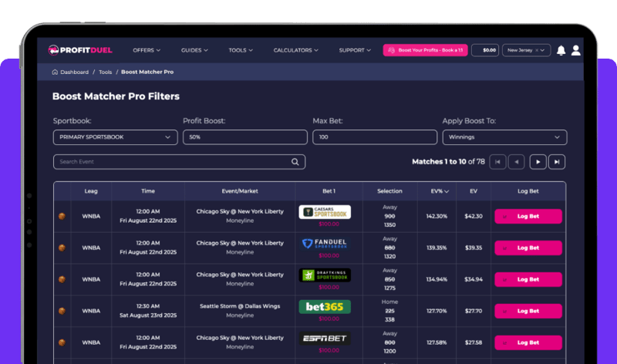Open the New Jersey state selector
Viewport: 617px width, 364px height.
pyautogui.click(x=526, y=50)
